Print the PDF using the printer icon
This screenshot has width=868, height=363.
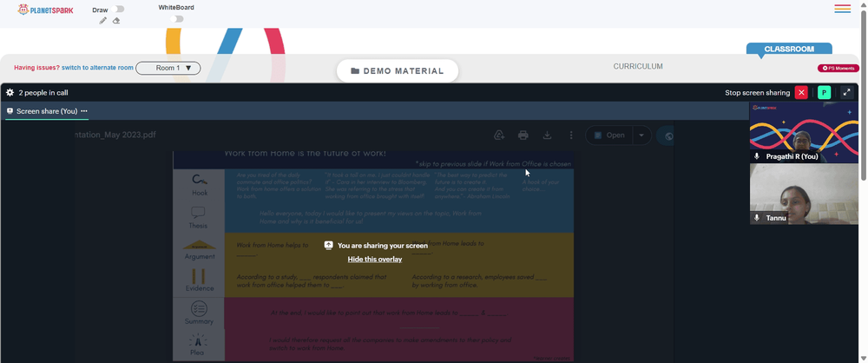click(523, 135)
